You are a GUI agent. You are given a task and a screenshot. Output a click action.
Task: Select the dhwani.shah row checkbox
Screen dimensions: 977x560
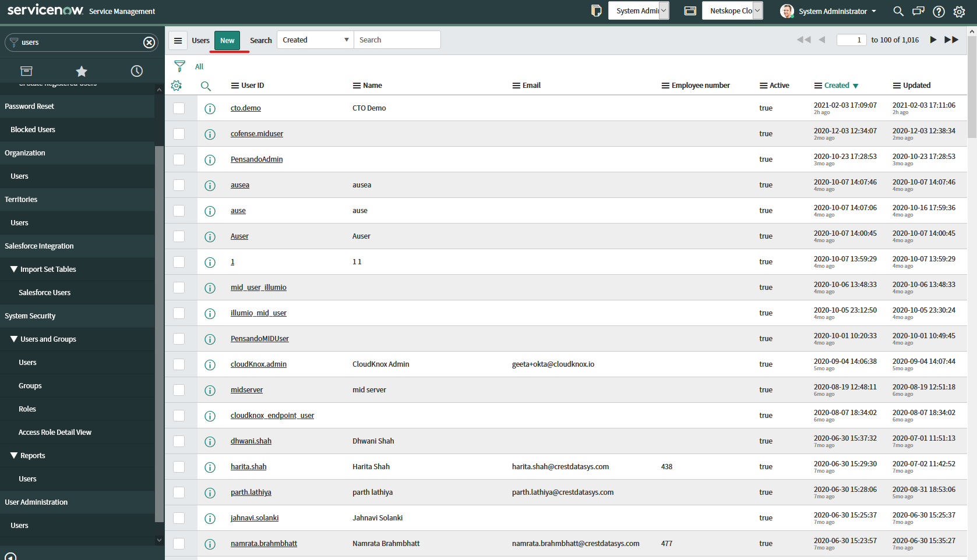click(x=179, y=441)
